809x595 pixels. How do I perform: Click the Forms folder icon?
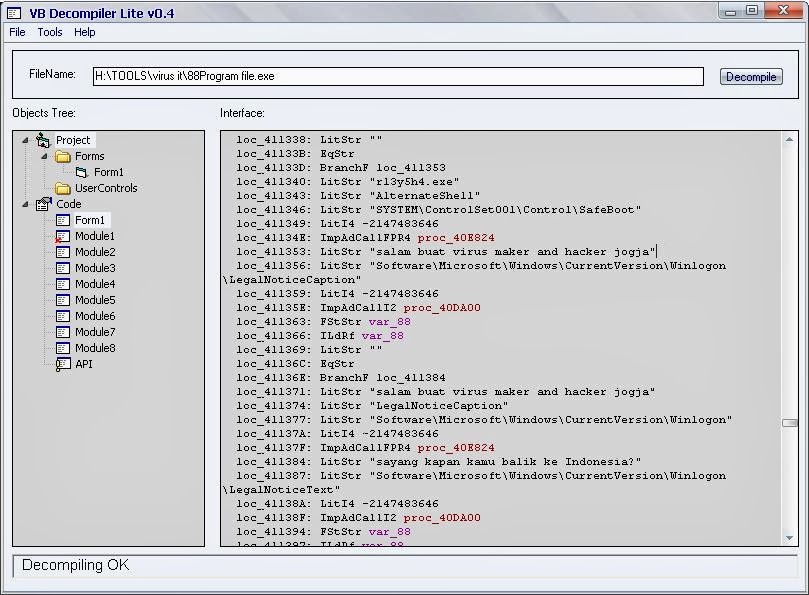[62, 156]
